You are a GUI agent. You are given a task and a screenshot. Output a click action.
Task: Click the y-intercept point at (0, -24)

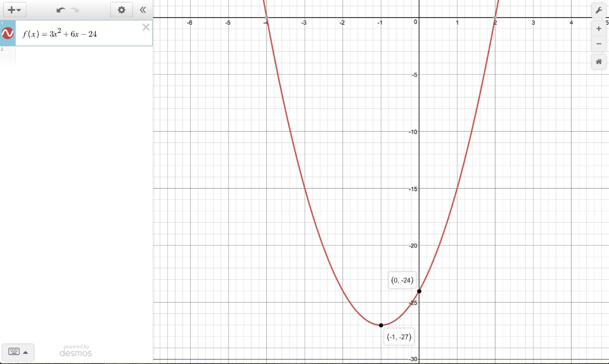[420, 291]
